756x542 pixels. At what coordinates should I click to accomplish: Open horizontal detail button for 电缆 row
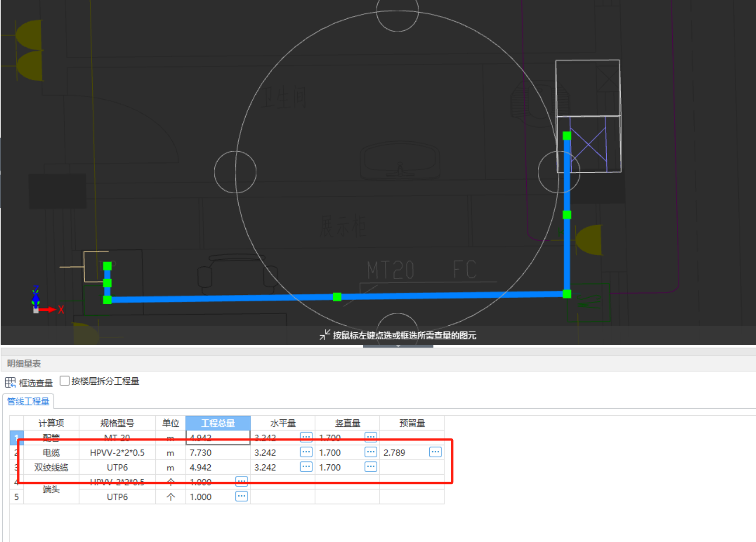[x=306, y=452]
